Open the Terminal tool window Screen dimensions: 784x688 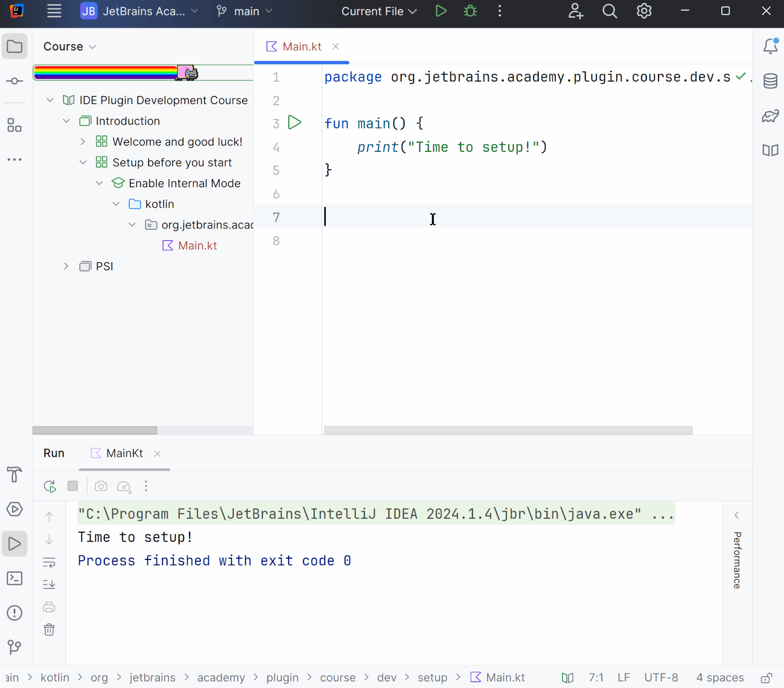point(14,578)
